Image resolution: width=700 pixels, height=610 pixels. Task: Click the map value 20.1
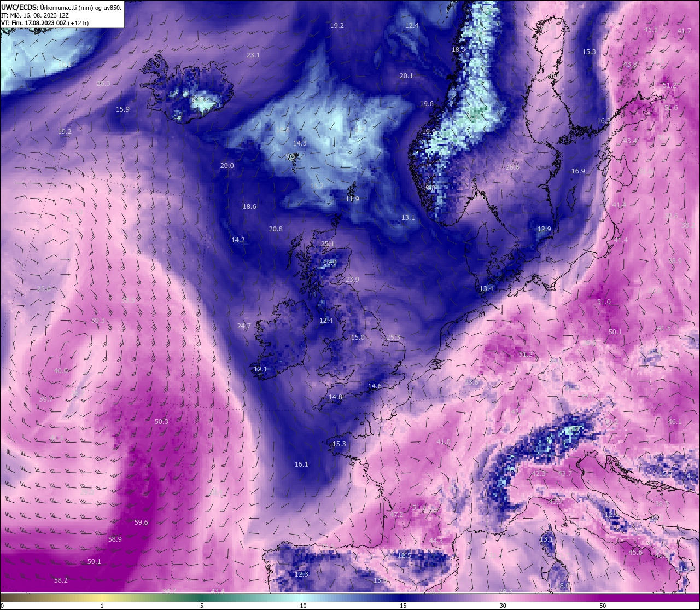406,76
